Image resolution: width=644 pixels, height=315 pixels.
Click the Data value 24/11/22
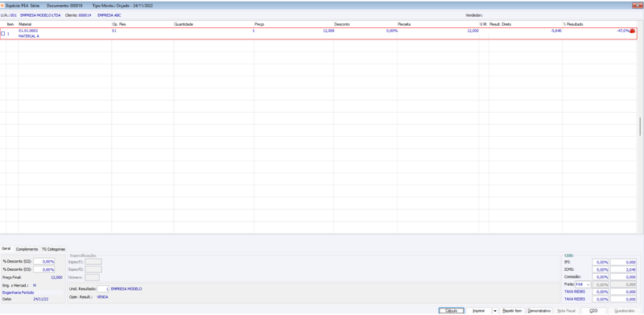41,299
